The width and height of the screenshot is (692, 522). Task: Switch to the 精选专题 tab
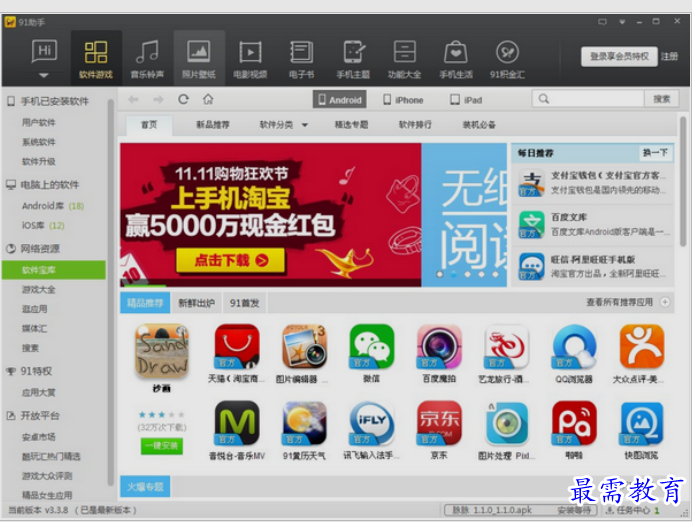click(x=351, y=125)
